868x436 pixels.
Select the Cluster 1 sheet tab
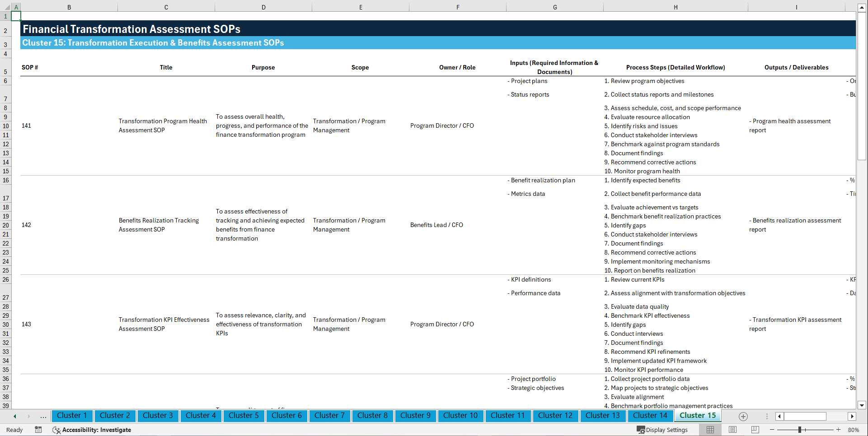(72, 416)
